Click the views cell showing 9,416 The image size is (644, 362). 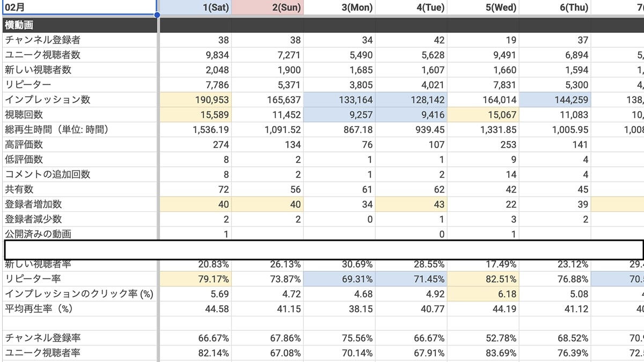412,115
